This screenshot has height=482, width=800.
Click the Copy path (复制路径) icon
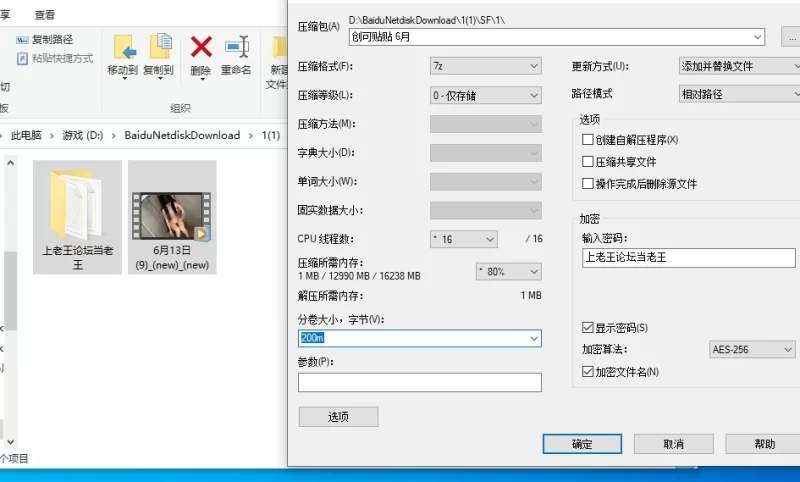22,40
